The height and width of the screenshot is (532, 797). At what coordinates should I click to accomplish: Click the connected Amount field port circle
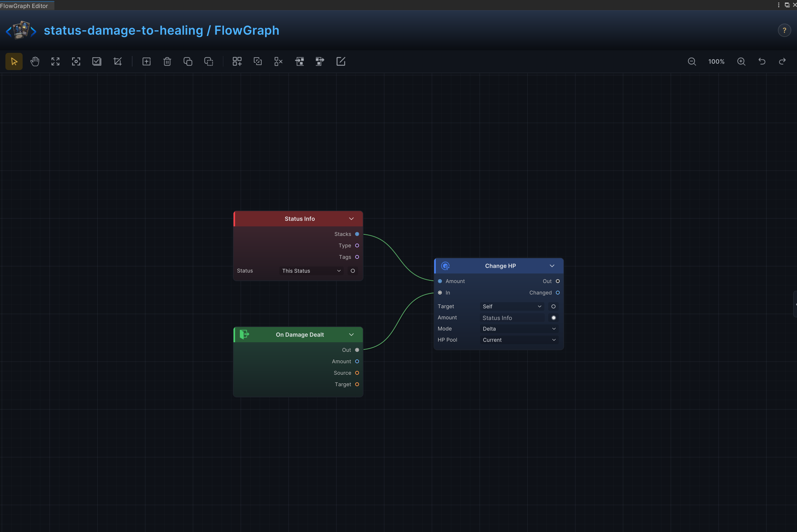tap(553, 318)
